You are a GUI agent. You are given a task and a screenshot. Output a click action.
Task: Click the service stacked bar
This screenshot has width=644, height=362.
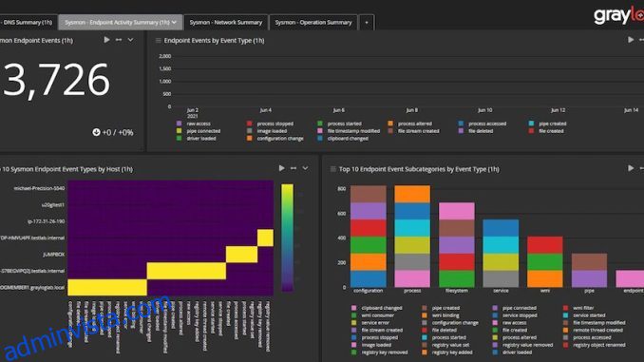pos(501,254)
